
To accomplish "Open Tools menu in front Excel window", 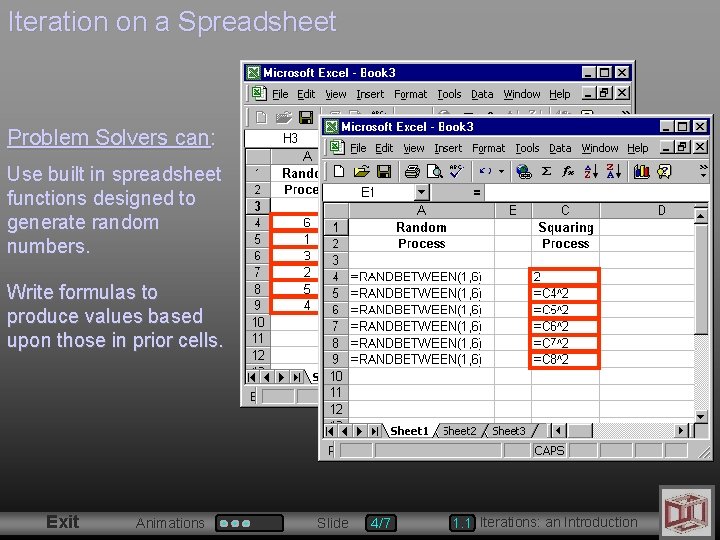I will tap(527, 148).
